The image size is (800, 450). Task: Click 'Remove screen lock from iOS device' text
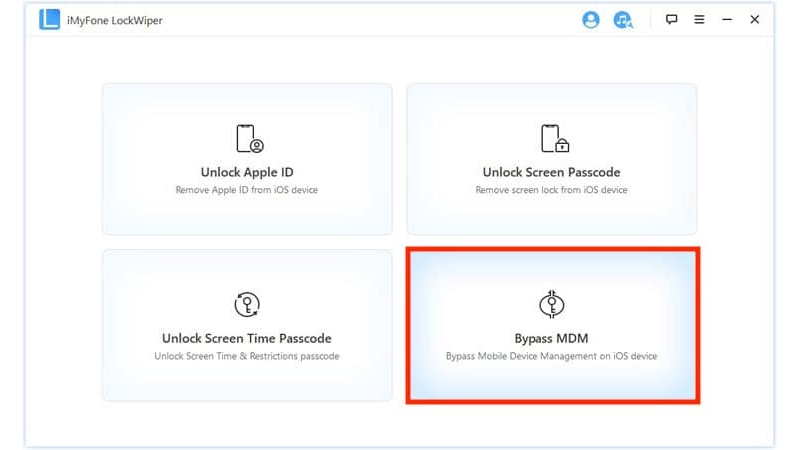pos(552,190)
